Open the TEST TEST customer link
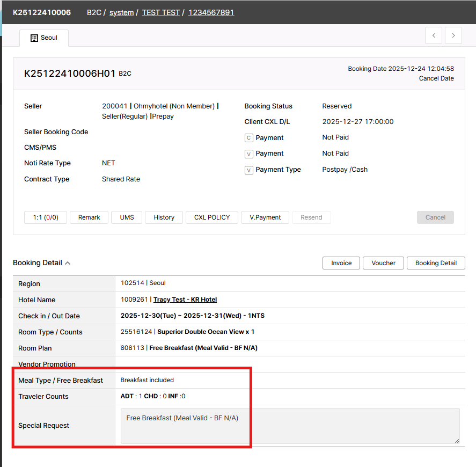Image resolution: width=476 pixels, height=467 pixels. 160,12
